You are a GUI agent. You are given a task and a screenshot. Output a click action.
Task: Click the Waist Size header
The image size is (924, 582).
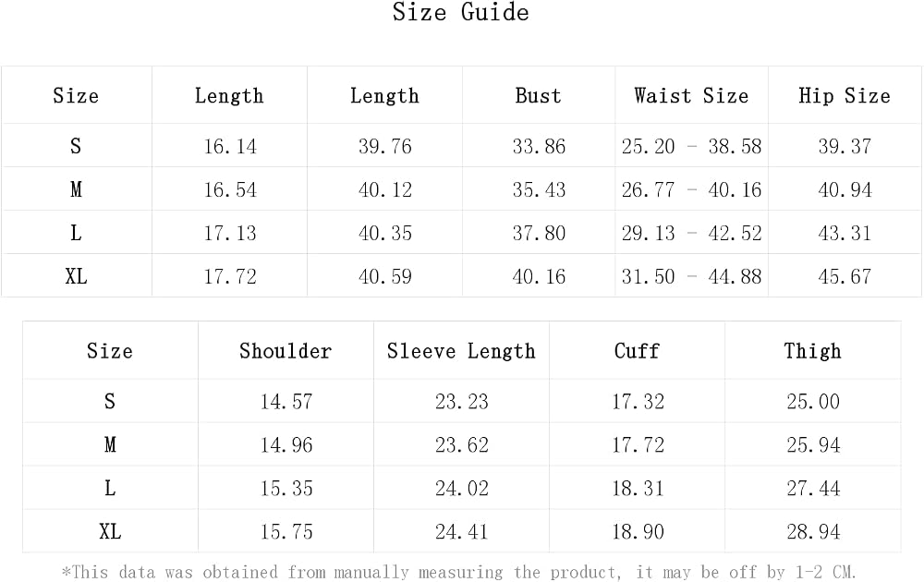pyautogui.click(x=691, y=95)
